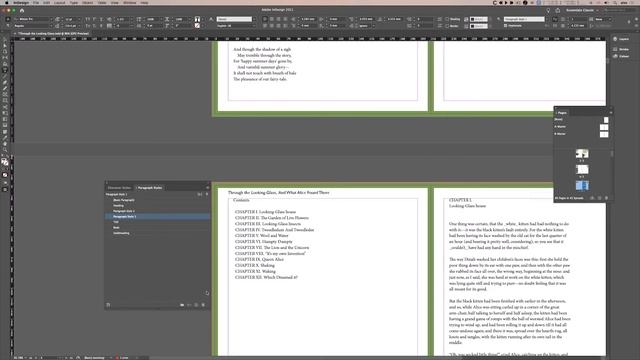Select the Type tool in the toolbox

pyautogui.click(x=5, y=70)
